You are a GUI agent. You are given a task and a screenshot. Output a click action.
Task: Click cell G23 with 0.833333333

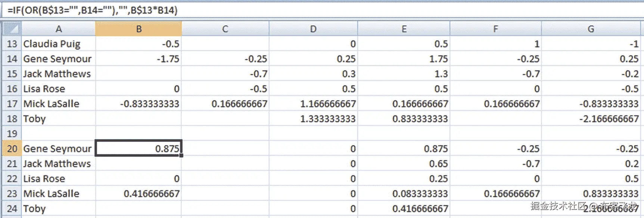[591, 193]
